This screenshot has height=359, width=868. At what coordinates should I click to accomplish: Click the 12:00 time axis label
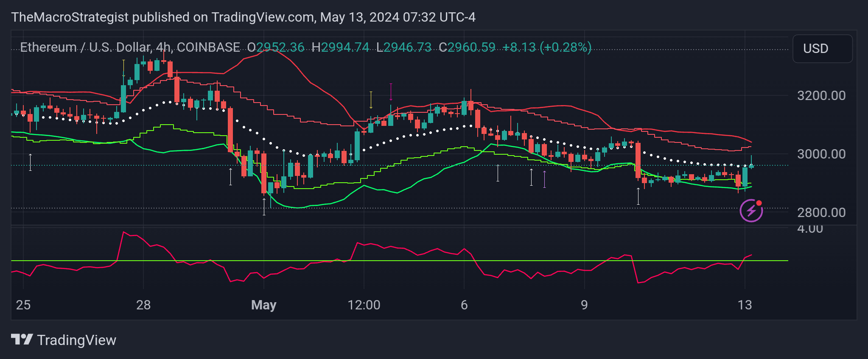(364, 305)
